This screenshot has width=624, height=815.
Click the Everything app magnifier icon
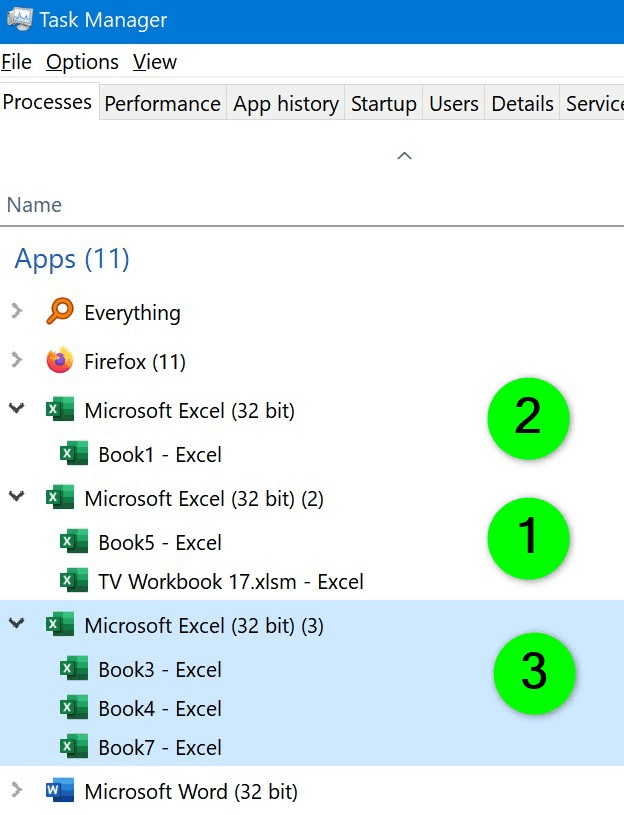point(60,311)
